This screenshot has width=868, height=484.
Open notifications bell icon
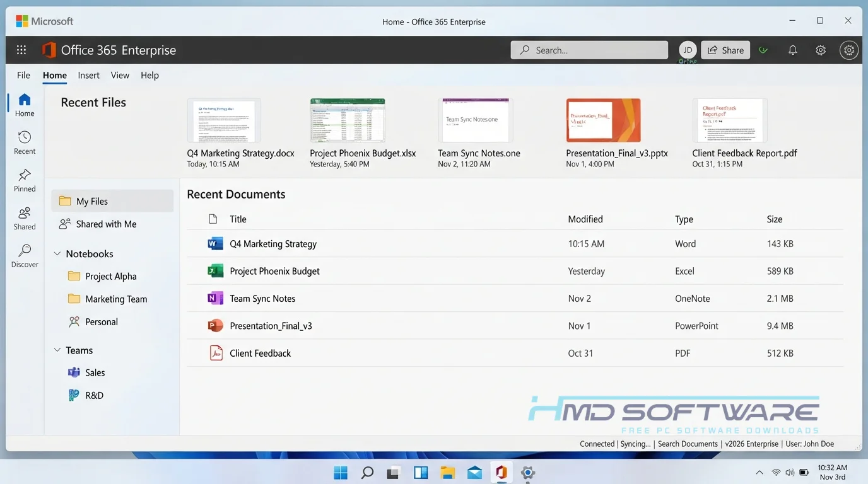(x=793, y=50)
